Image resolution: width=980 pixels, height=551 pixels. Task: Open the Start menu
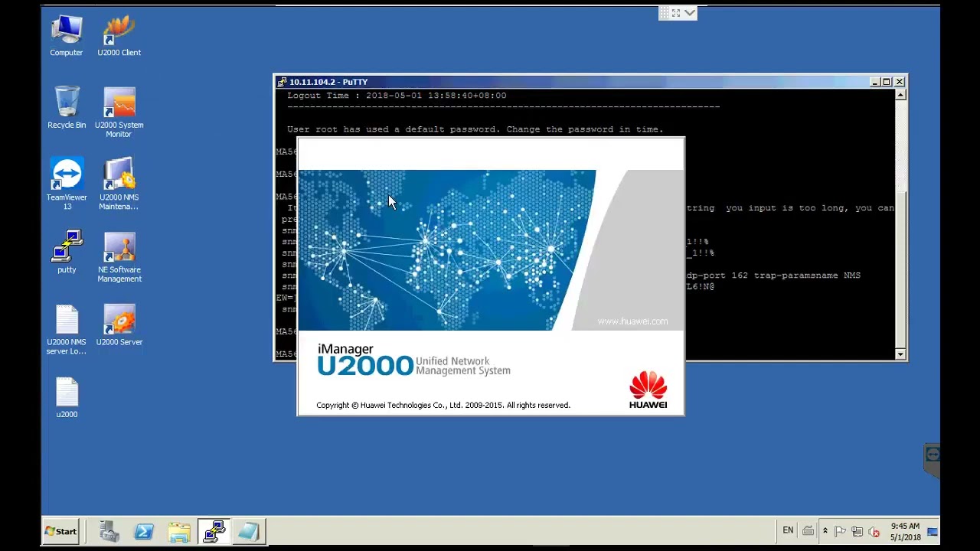(60, 531)
